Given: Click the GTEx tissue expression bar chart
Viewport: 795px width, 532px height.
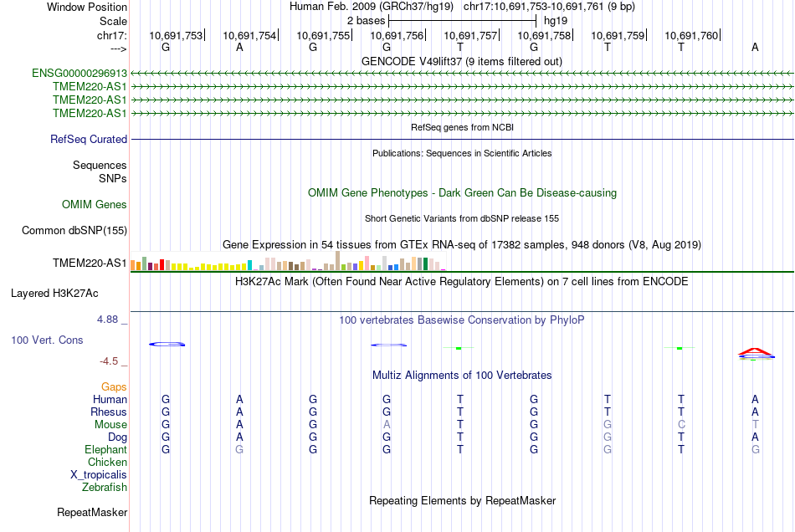Looking at the screenshot, I should 288,261.
